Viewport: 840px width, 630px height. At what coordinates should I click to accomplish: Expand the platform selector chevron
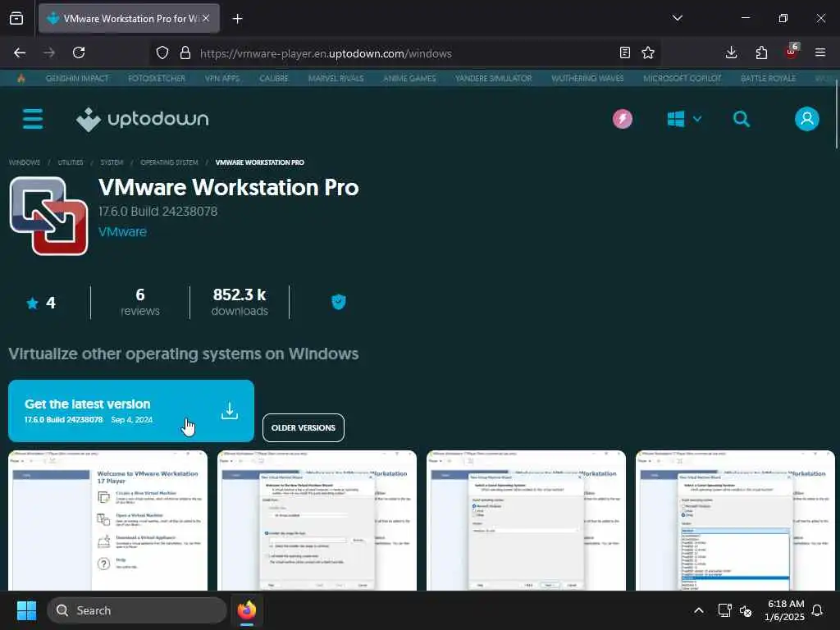tap(697, 119)
